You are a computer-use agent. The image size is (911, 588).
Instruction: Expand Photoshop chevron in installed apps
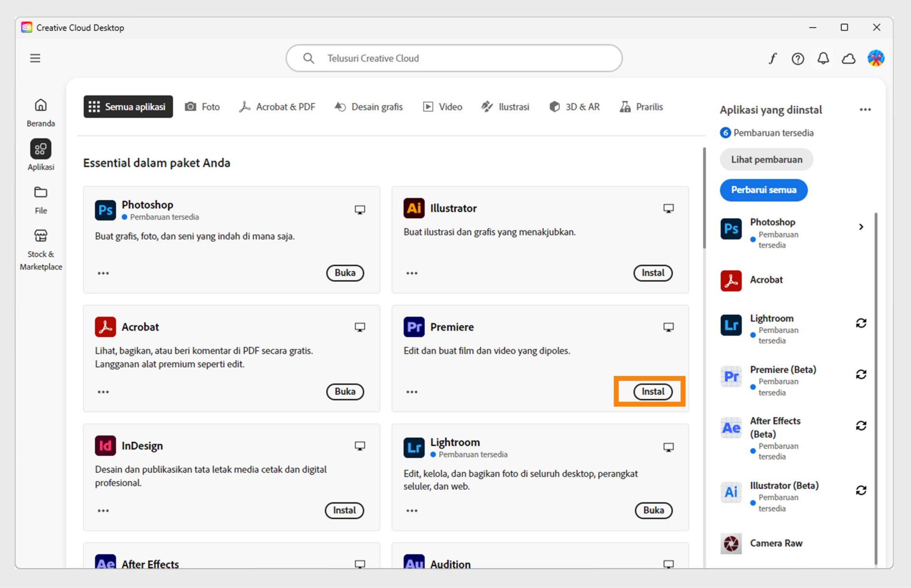[861, 227]
